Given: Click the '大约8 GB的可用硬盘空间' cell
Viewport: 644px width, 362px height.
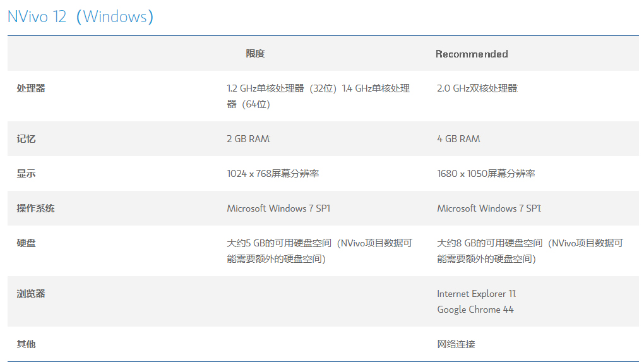Looking at the screenshot, I should click(530, 251).
